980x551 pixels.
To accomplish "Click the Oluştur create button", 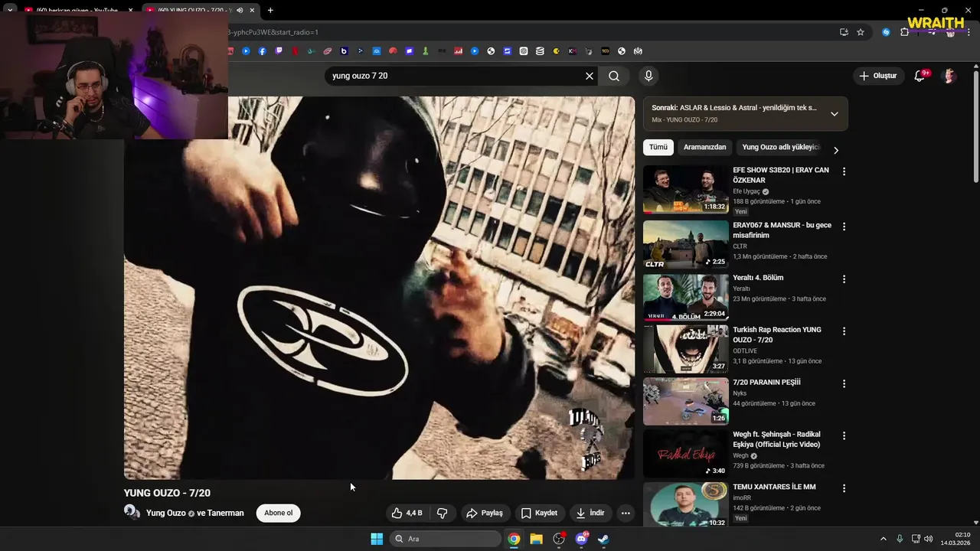I will click(877, 76).
